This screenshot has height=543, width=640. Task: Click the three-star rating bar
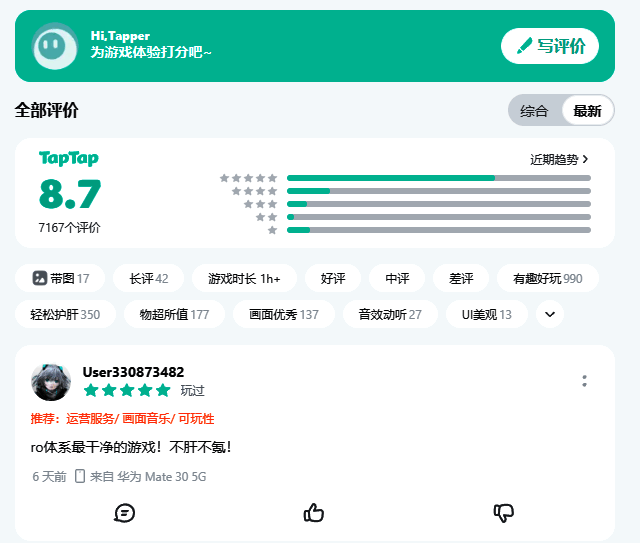point(439,204)
